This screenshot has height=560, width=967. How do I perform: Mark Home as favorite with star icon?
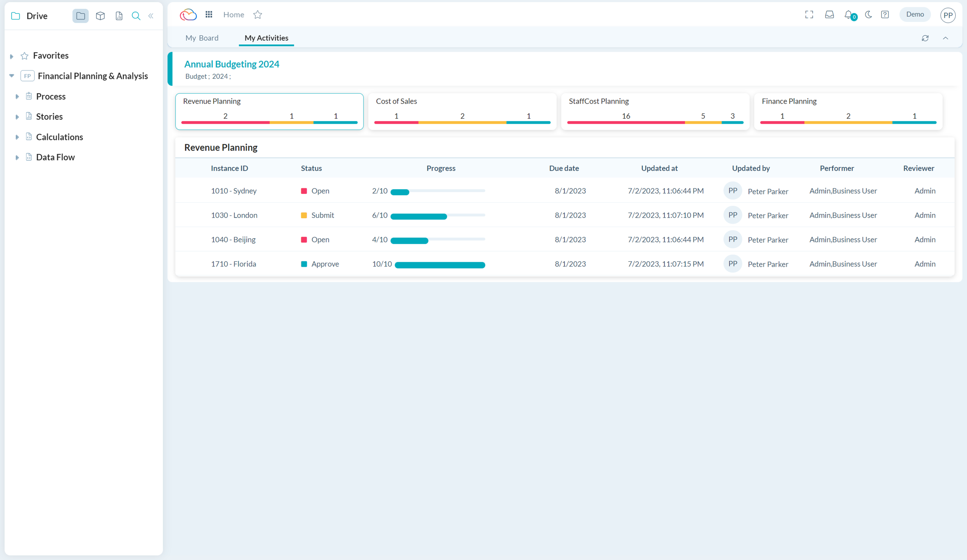click(x=258, y=15)
